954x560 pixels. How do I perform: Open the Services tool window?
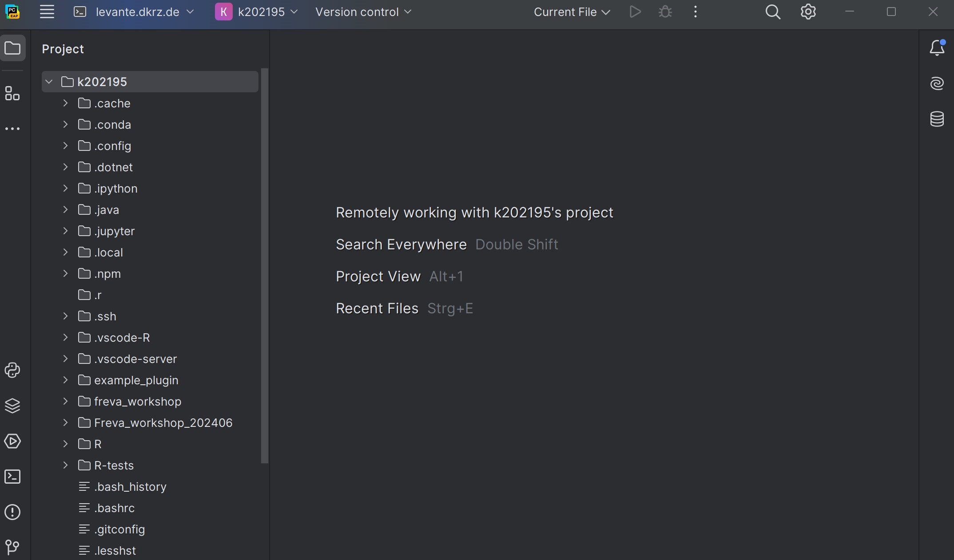[x=12, y=442]
